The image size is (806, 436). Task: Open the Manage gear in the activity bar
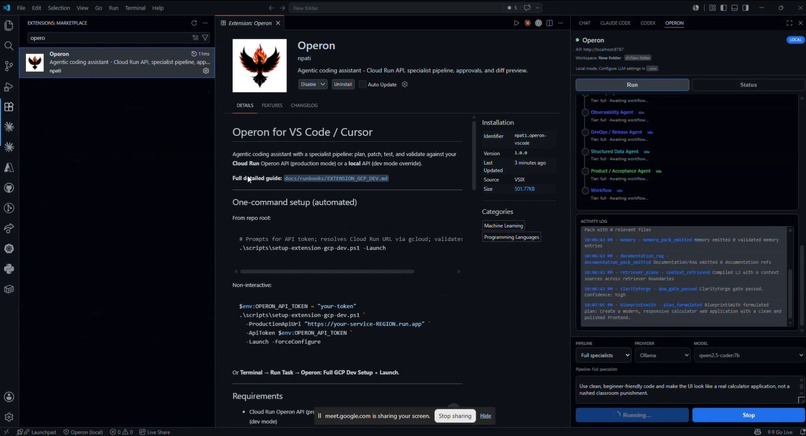pos(9,417)
